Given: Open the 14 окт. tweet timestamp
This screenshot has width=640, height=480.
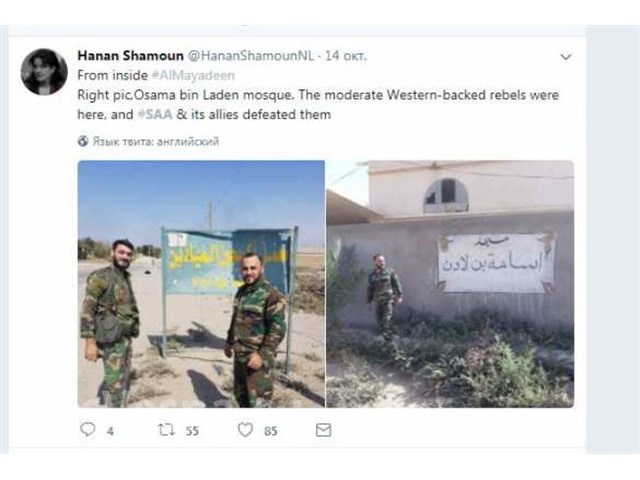Looking at the screenshot, I should pos(346,56).
